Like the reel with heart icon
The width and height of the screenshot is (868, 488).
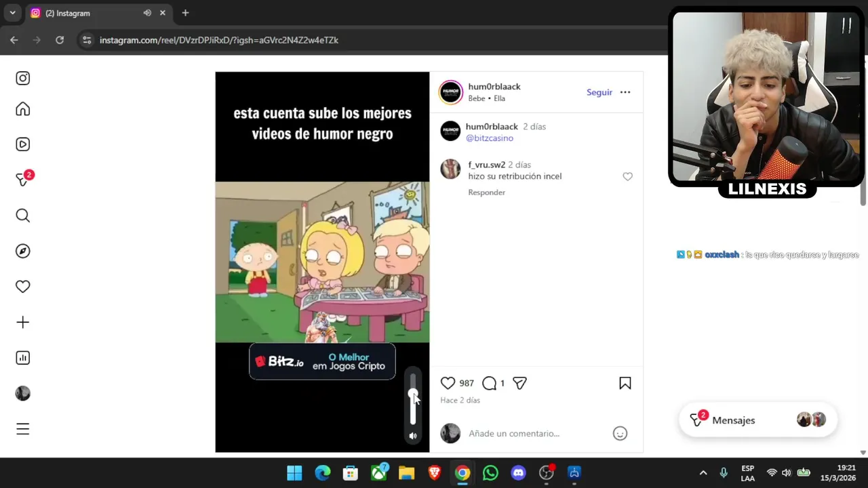(448, 383)
